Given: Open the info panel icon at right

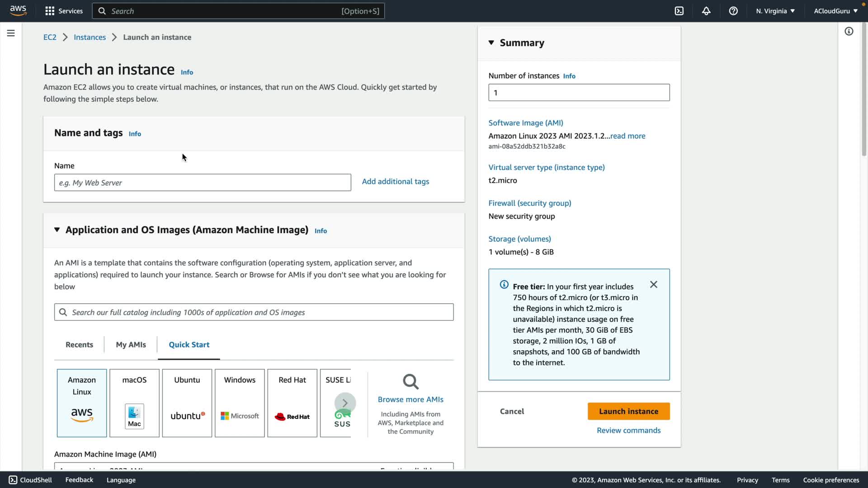Looking at the screenshot, I should point(849,31).
